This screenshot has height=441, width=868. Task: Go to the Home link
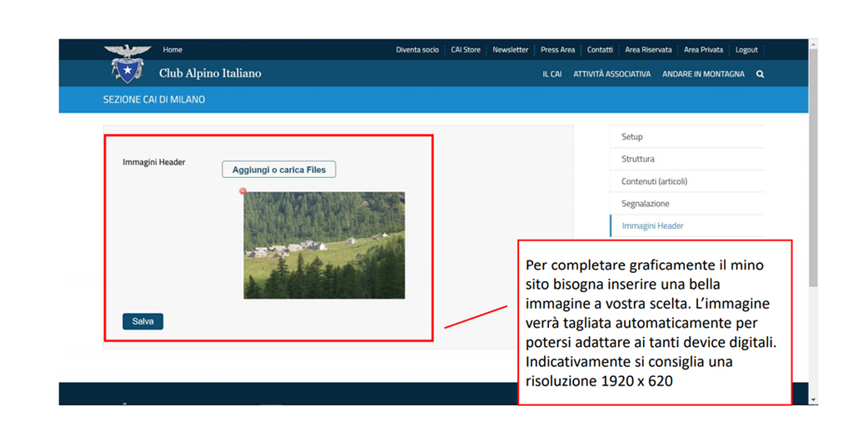[x=172, y=50]
